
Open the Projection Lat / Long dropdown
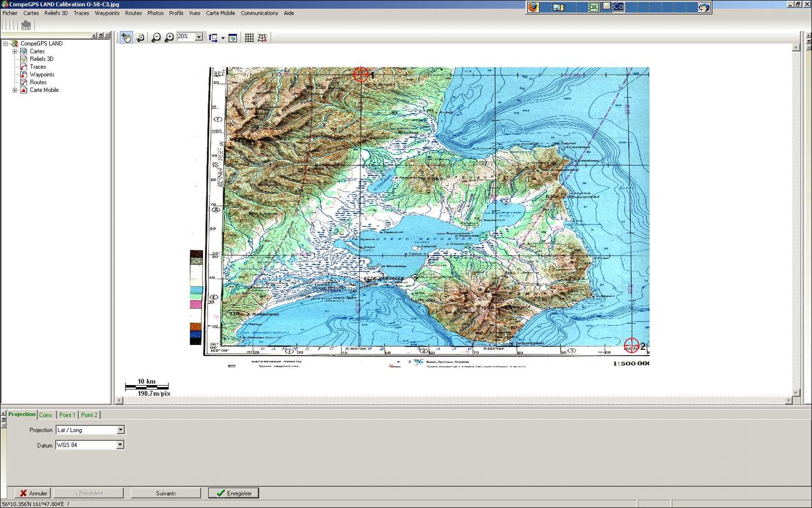(120, 430)
